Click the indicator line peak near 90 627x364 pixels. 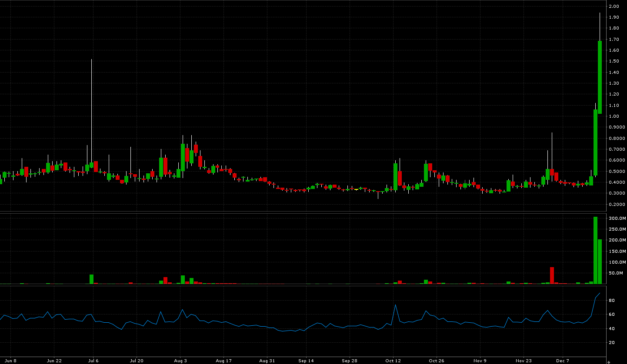599,294
